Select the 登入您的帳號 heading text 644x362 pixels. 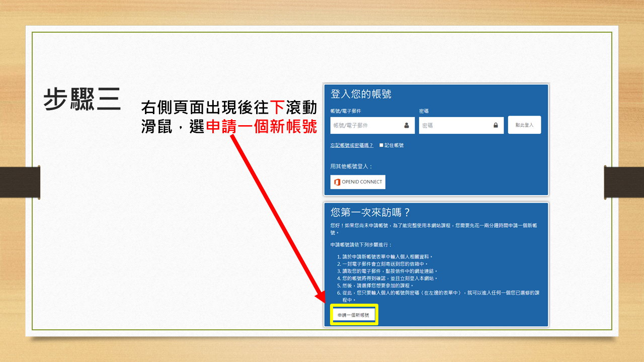pyautogui.click(x=361, y=94)
